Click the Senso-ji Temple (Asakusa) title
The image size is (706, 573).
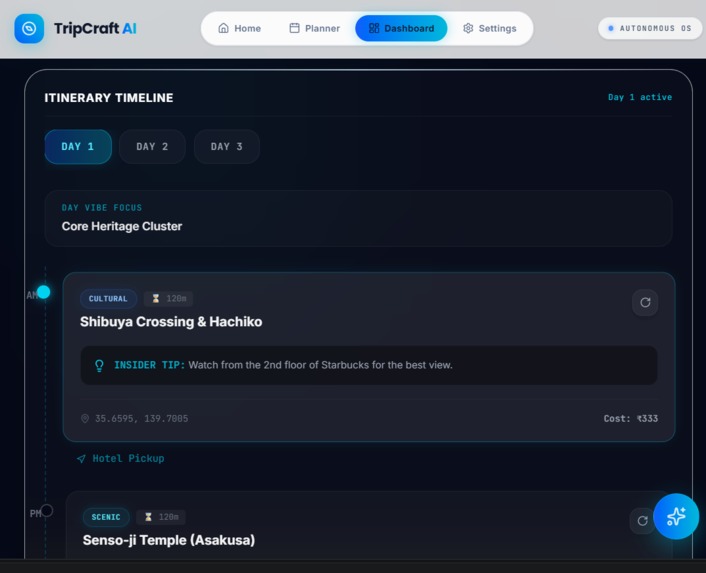[169, 540]
